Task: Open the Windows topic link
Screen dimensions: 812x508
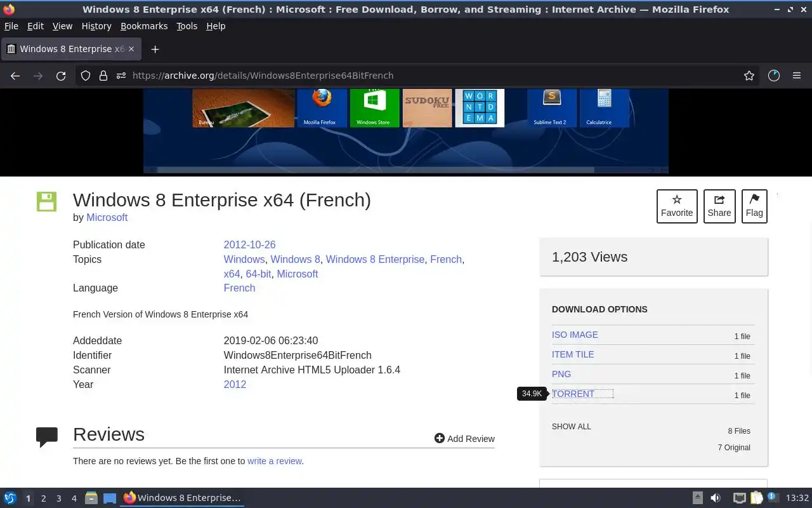Action: coord(244,259)
